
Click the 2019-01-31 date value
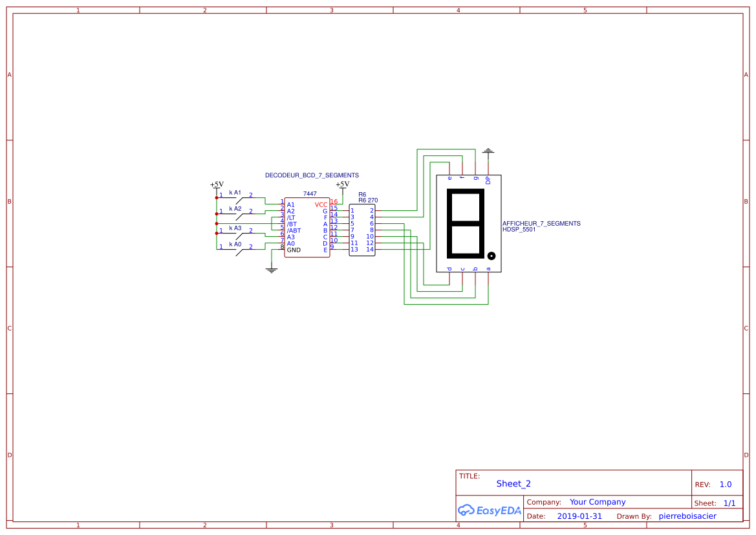coord(579,516)
